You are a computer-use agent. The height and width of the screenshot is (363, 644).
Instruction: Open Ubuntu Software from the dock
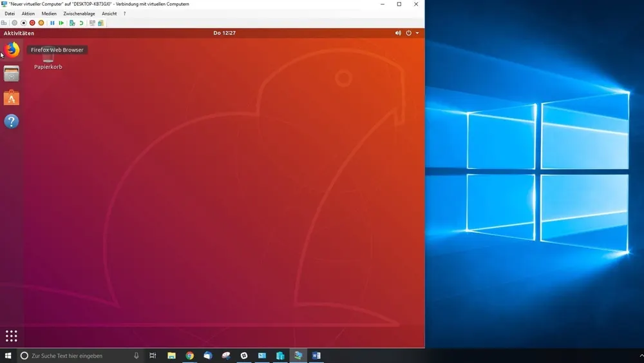tap(12, 98)
